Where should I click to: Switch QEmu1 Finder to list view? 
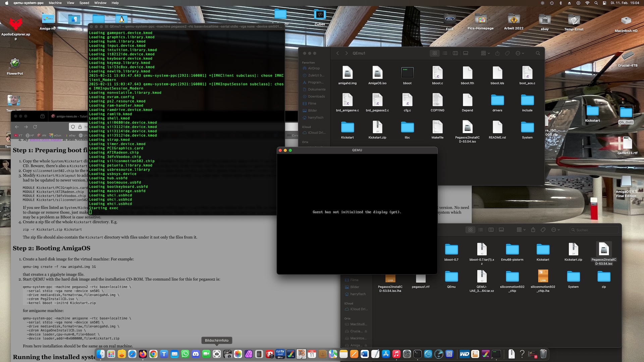[445, 53]
